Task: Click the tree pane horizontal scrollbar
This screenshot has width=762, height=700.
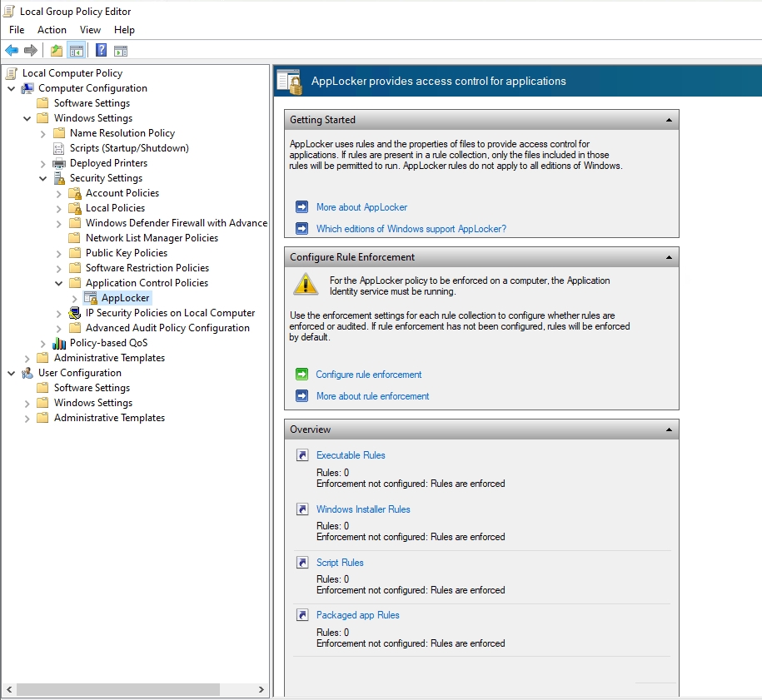Action: tap(117, 690)
